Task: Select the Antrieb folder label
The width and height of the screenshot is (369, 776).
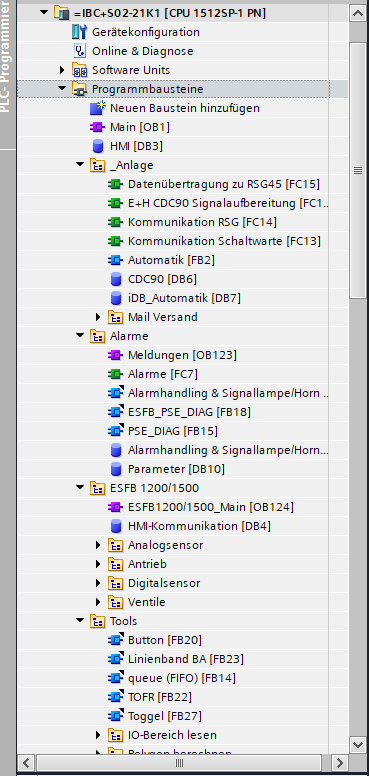Action: pyautogui.click(x=147, y=564)
